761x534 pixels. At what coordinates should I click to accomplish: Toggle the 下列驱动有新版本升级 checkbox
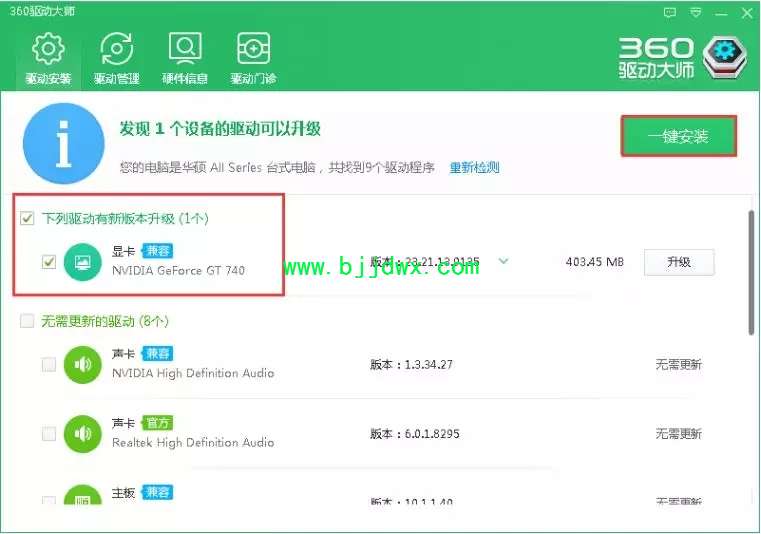(27, 218)
